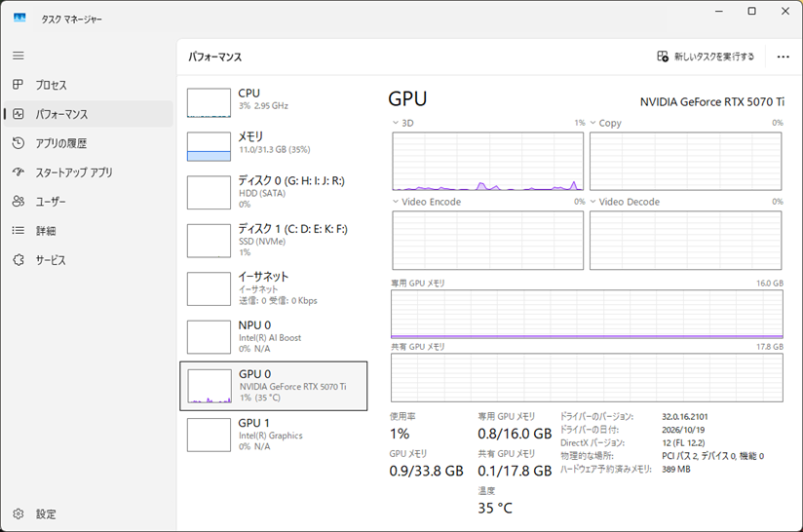The width and height of the screenshot is (803, 532).
Task: Click the DirectX version value 12 (FL 12.2)
Action: (x=683, y=443)
